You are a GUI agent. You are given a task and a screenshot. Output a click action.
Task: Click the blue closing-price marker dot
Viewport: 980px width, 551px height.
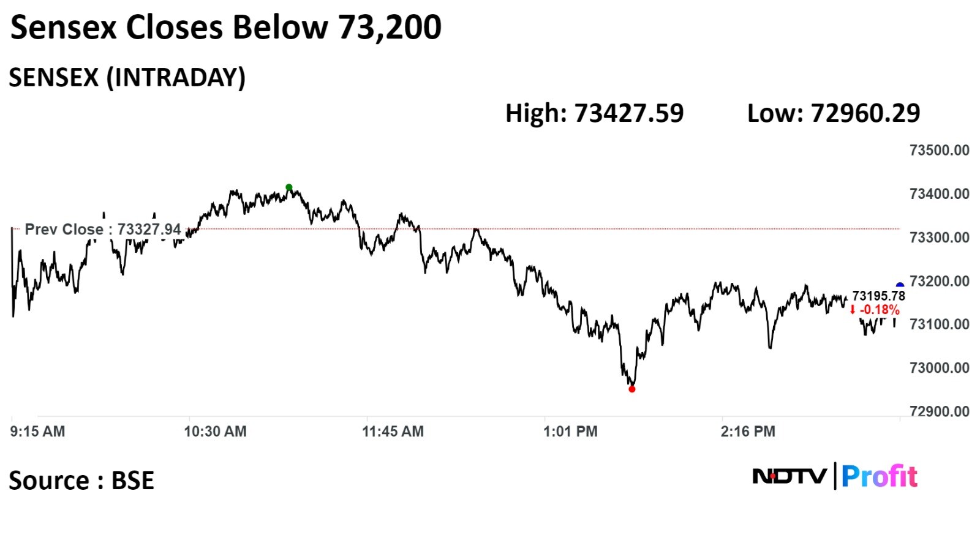pos(900,286)
